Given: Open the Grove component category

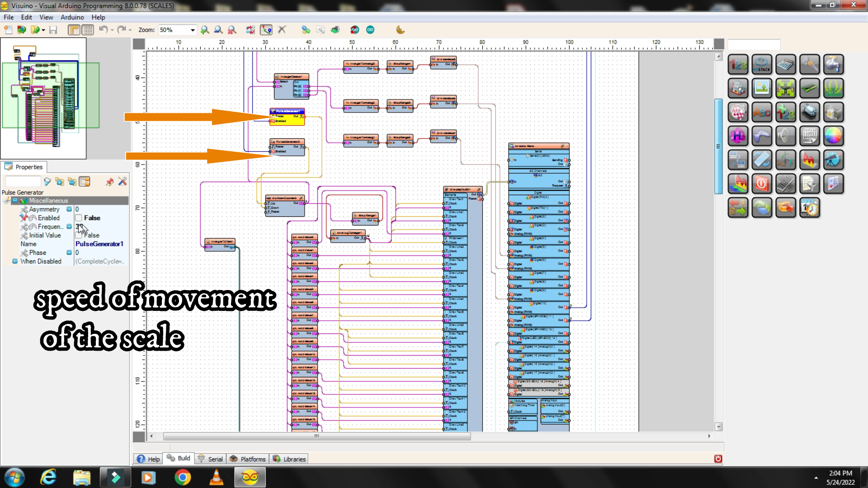Looking at the screenshot, I should tap(834, 88).
